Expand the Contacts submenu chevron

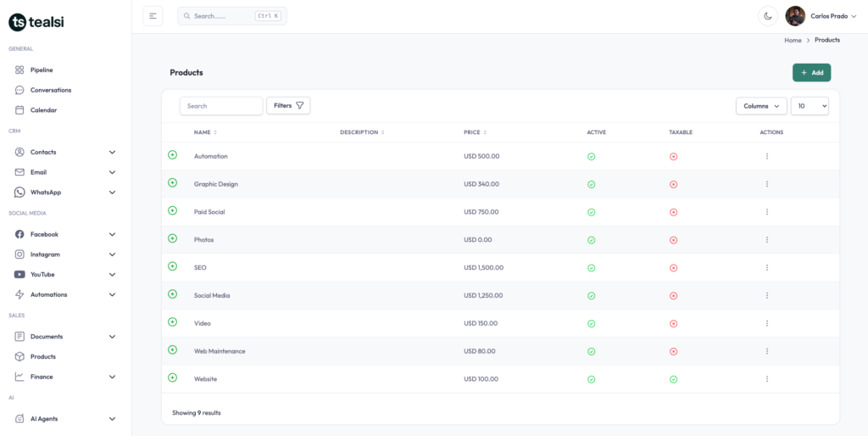(x=112, y=152)
